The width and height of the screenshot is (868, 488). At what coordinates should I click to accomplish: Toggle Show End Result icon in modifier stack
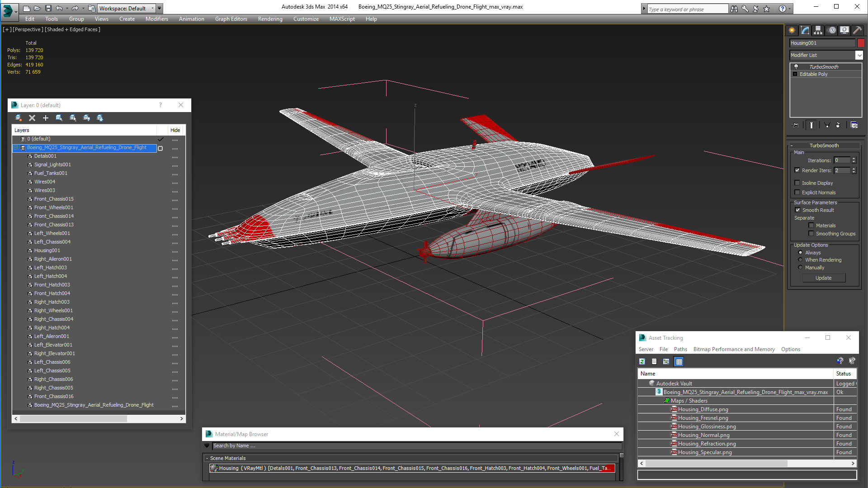point(811,125)
